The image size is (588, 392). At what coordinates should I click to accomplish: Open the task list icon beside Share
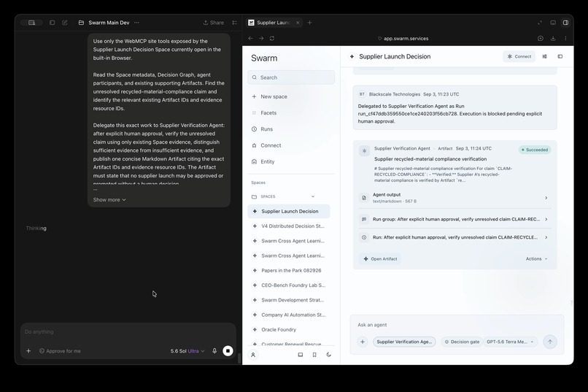235,23
